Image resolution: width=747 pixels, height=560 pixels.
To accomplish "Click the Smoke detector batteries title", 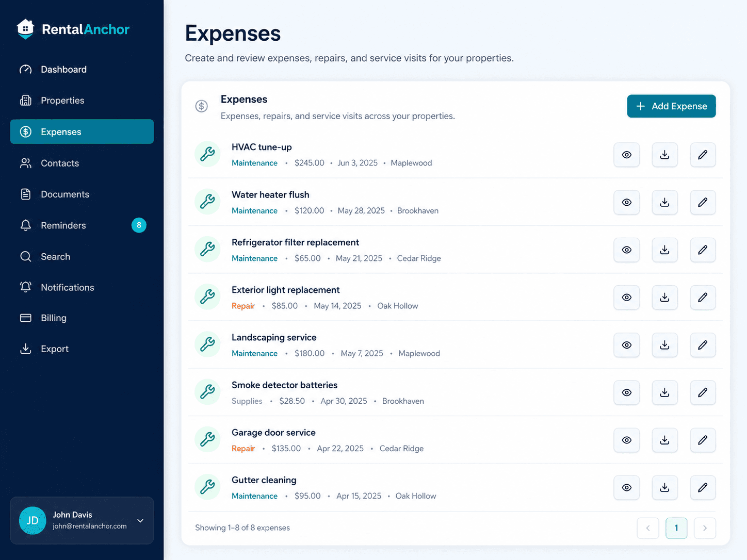I will tap(284, 385).
